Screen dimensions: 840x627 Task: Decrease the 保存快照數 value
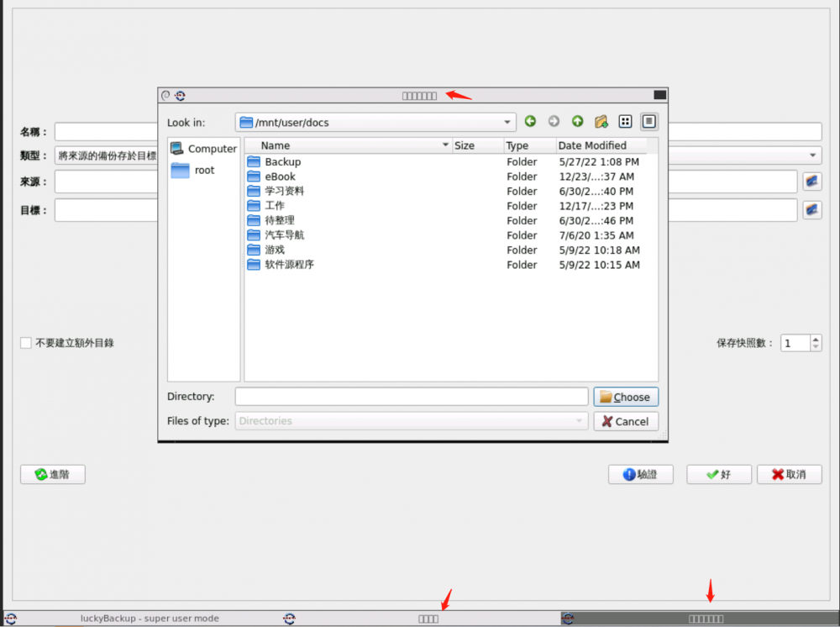[816, 347]
